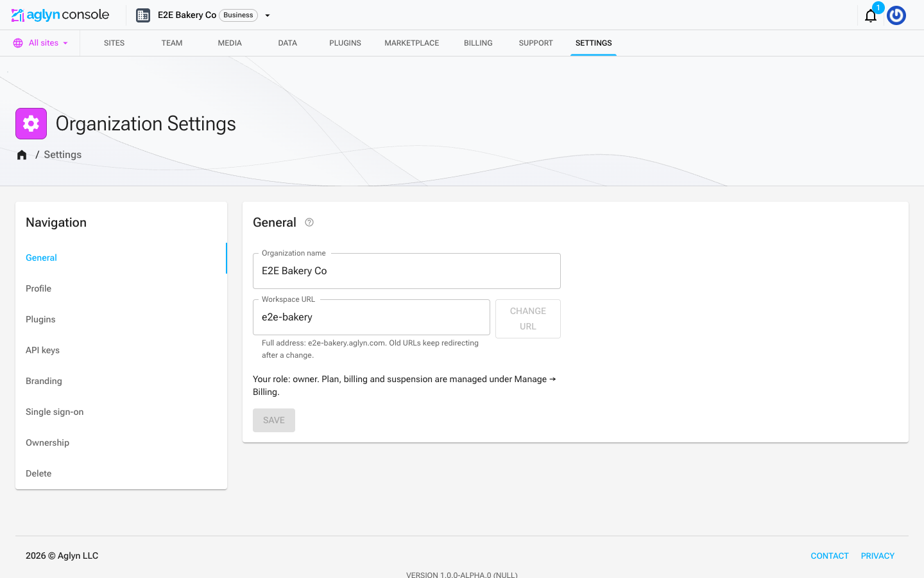Switch to the Team tab
Image resolution: width=924 pixels, height=578 pixels.
pos(172,43)
